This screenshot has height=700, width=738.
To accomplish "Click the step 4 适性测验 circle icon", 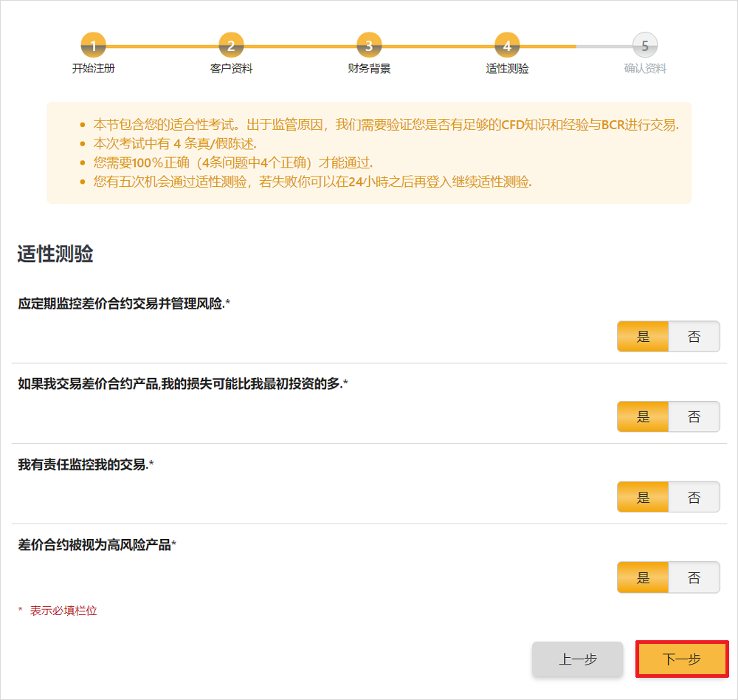I will point(506,44).
